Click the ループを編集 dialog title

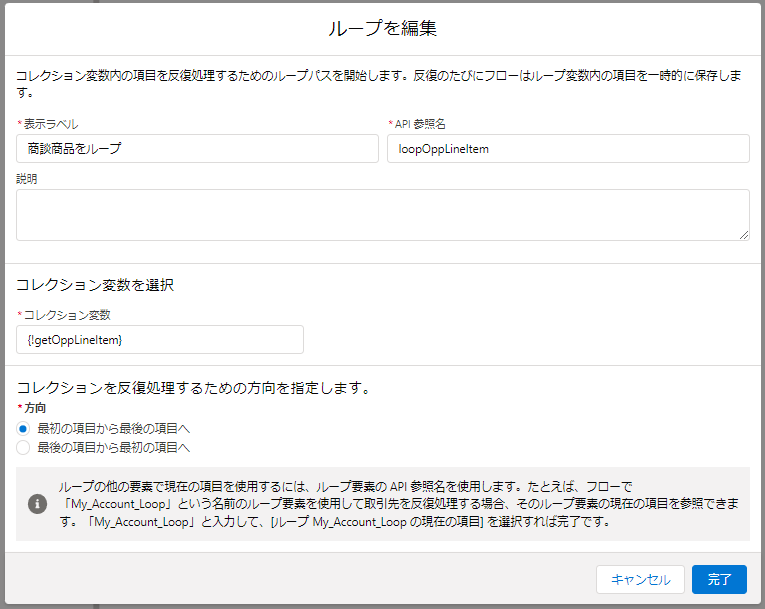[382, 28]
